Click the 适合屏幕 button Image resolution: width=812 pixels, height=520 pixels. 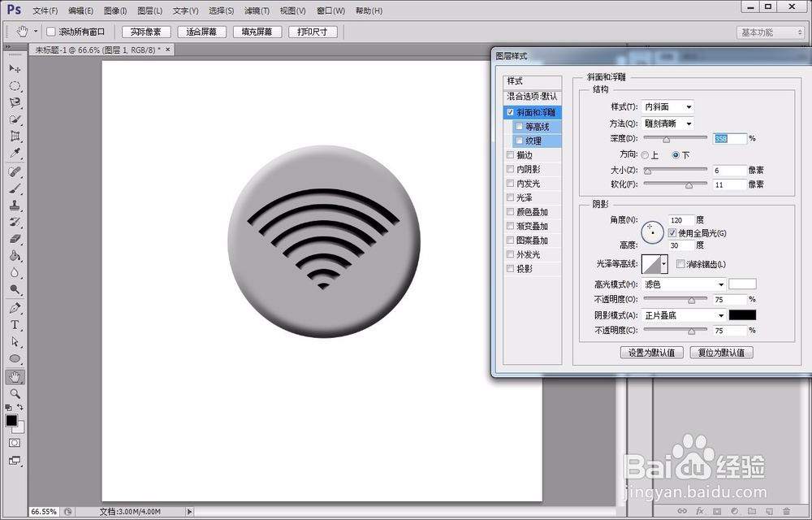tap(201, 32)
